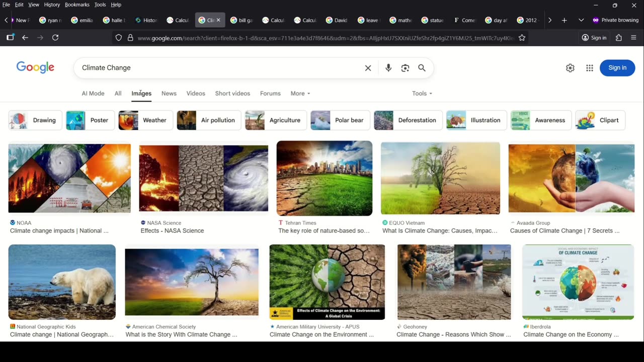The height and width of the screenshot is (362, 644).
Task: Click the magnifying glass search icon
Action: [422, 68]
